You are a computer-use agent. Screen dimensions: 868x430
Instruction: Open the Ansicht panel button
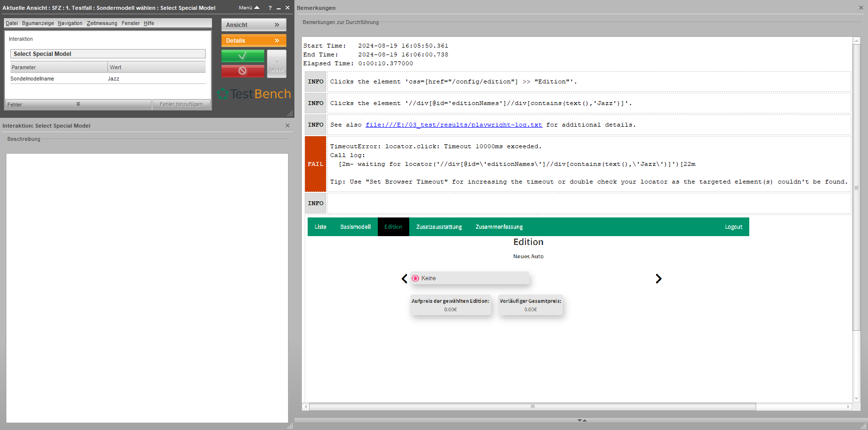pos(254,25)
